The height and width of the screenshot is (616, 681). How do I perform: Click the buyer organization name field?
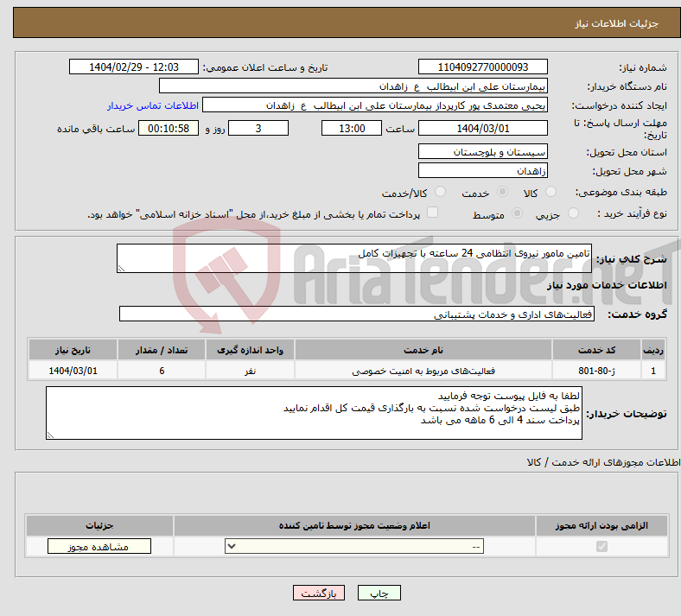(x=353, y=86)
